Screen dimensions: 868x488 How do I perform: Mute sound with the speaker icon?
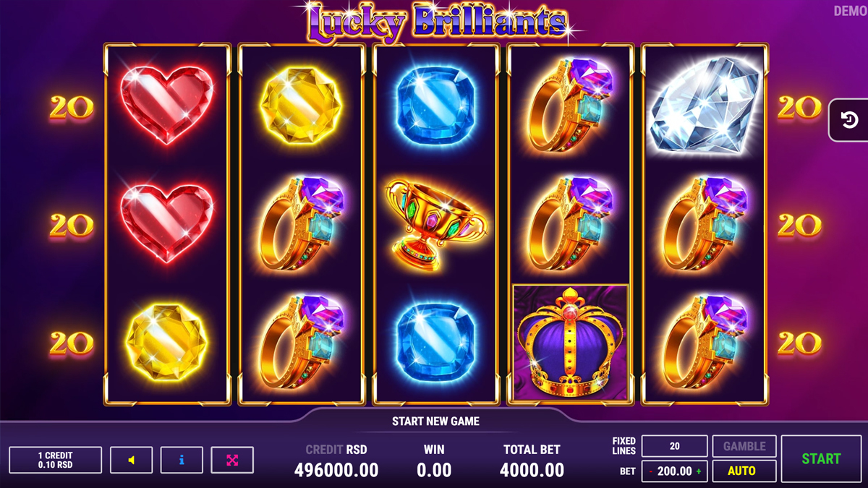[131, 460]
